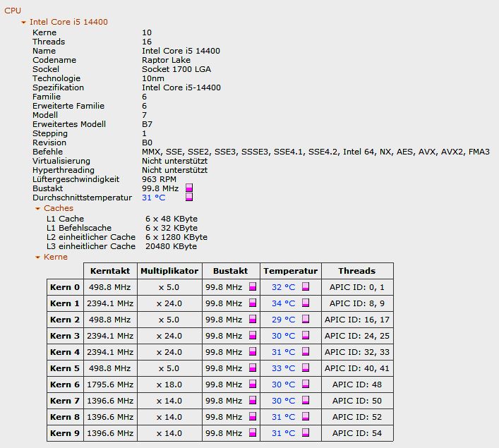499x448 pixels.
Task: Click the Spezifikation value Intel Core i5-14400
Action: pyautogui.click(x=181, y=87)
